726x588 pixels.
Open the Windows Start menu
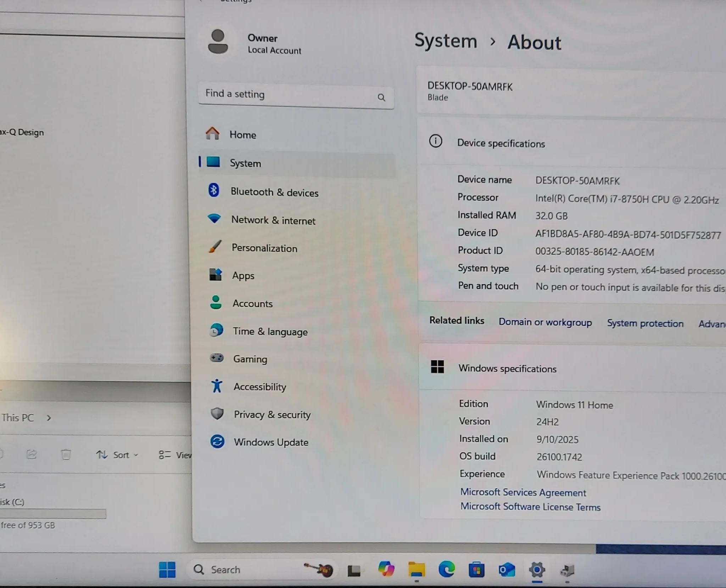[x=167, y=570]
